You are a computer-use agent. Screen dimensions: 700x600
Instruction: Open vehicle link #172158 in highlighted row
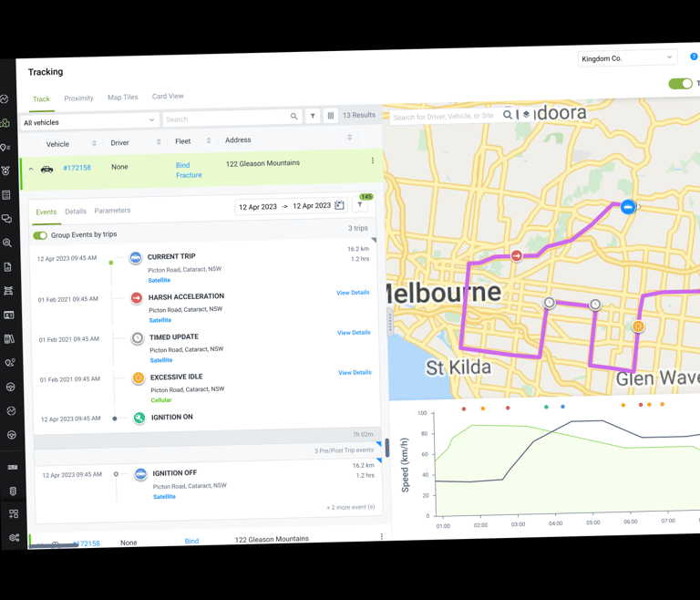(77, 168)
